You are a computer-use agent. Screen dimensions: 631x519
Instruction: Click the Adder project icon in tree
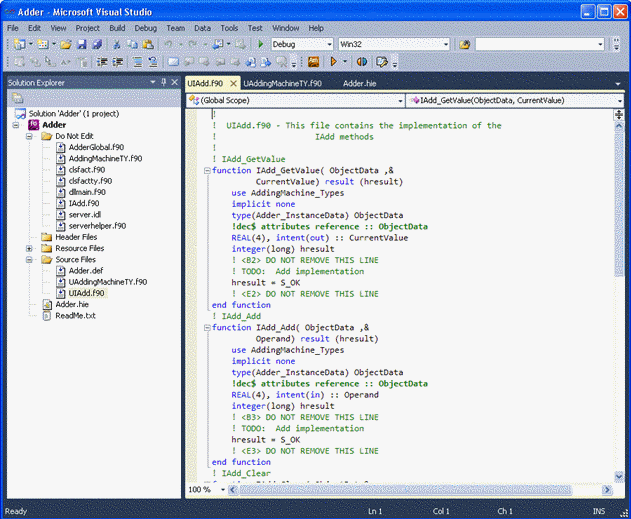coord(34,125)
